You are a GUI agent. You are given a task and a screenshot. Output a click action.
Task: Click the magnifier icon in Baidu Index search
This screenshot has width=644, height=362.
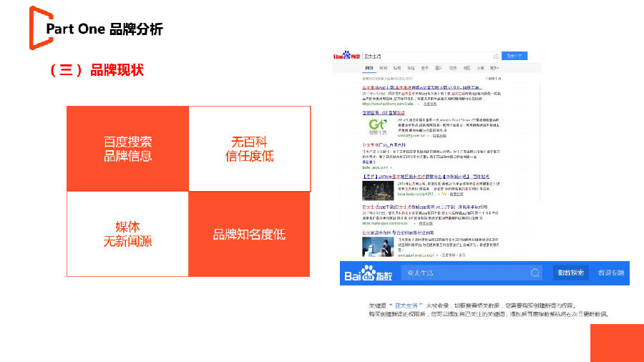pyautogui.click(x=535, y=273)
